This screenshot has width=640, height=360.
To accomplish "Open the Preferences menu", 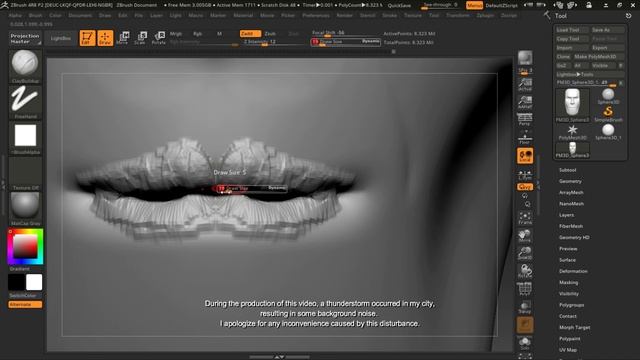I will coord(316,16).
